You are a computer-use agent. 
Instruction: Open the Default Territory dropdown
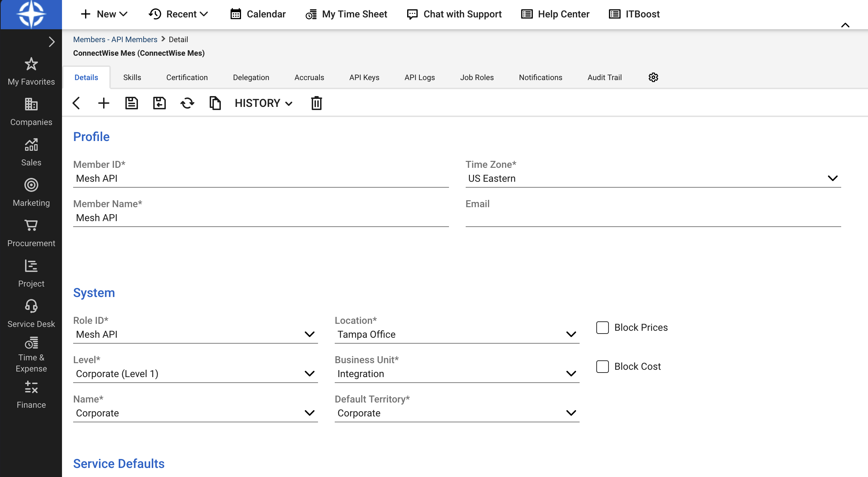coord(457,413)
